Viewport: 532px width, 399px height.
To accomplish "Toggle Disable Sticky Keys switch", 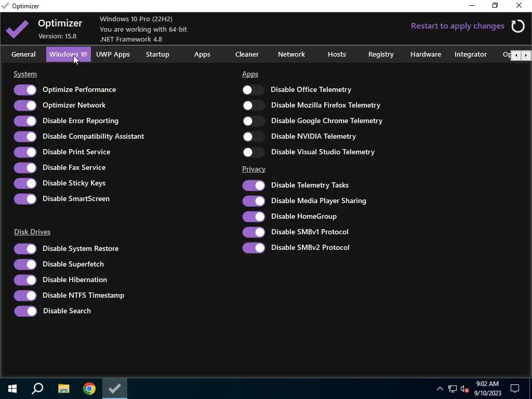I will pyautogui.click(x=25, y=183).
